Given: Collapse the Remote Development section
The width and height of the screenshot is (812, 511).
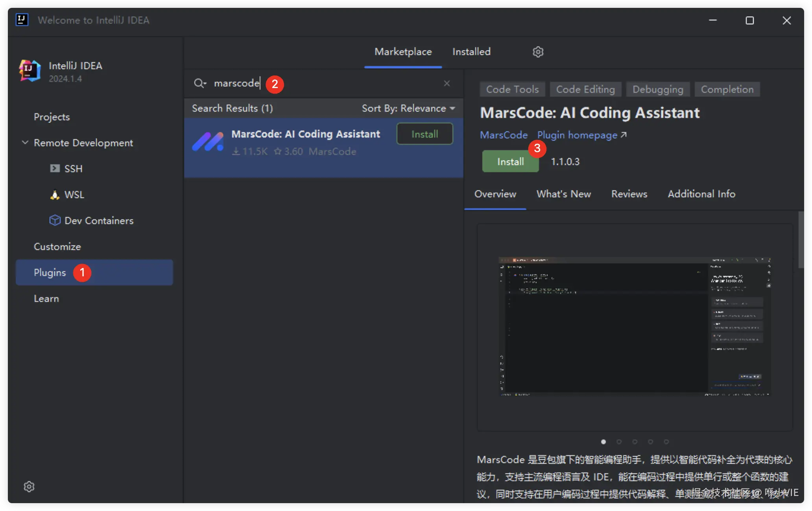Looking at the screenshot, I should (25, 143).
